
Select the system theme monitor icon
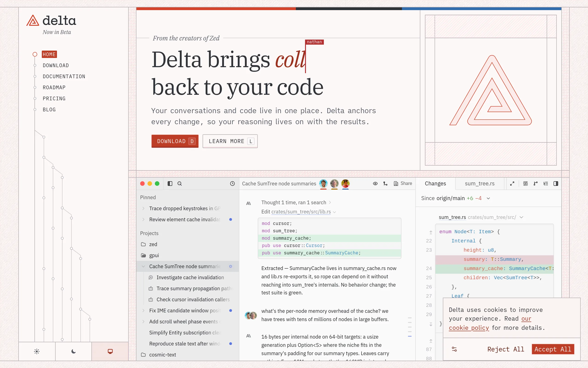coord(110,351)
